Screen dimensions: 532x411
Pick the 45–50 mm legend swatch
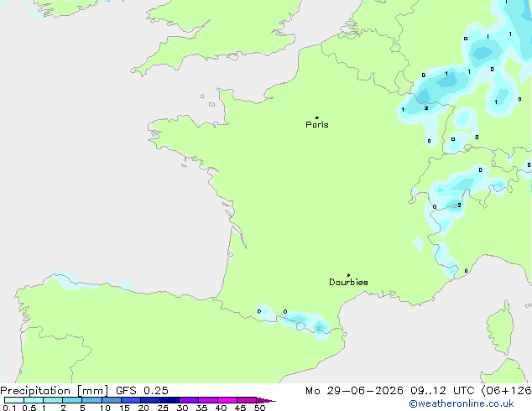(x=247, y=400)
